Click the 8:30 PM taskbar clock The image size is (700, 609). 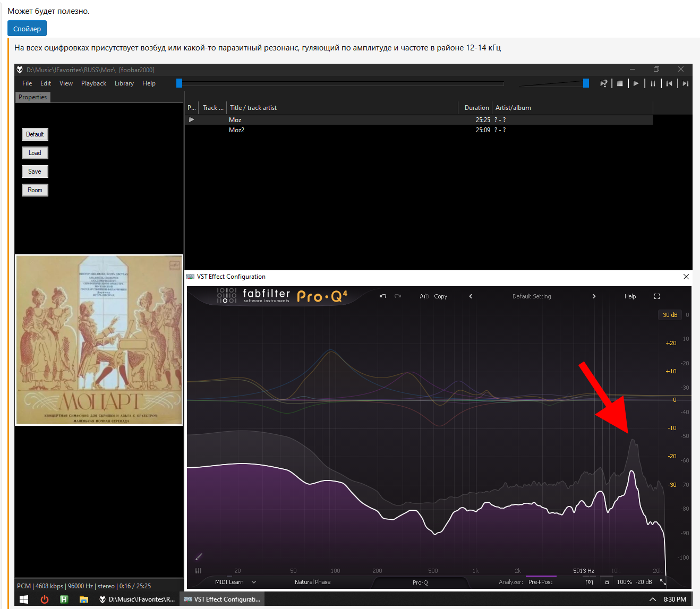click(x=675, y=599)
